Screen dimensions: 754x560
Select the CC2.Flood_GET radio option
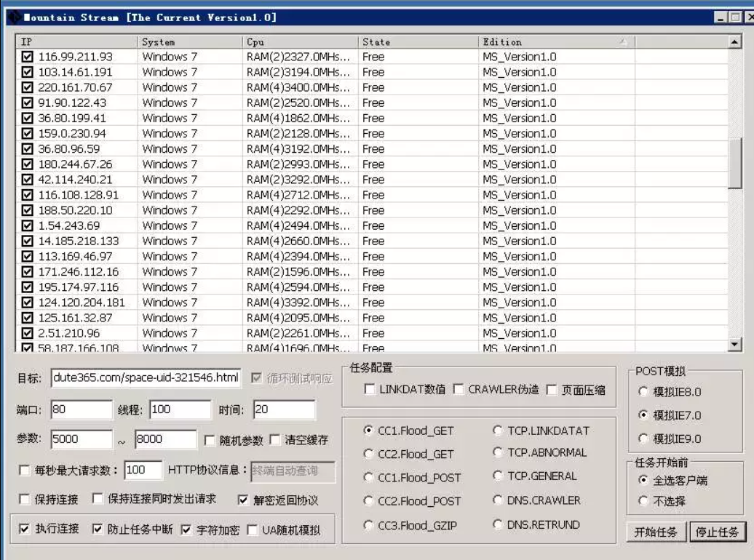click(x=368, y=454)
